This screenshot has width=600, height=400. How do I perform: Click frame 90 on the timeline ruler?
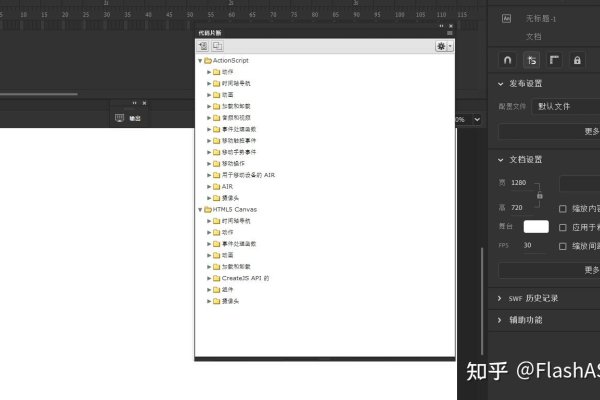click(356, 15)
